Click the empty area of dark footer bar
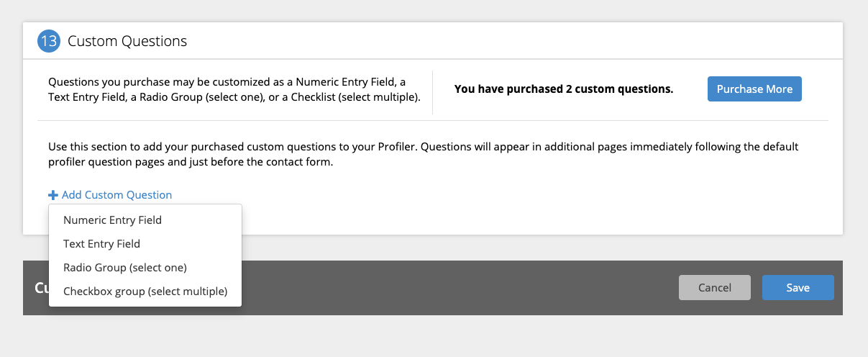 [x=460, y=288]
